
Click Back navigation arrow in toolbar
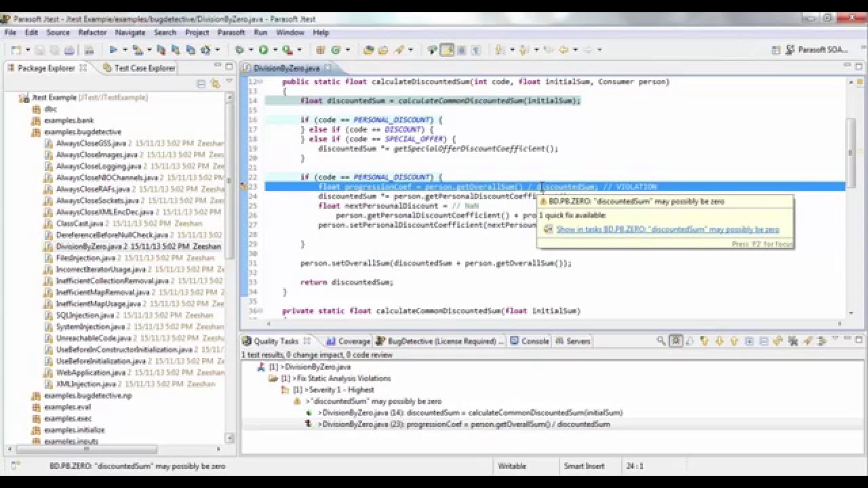coord(564,49)
